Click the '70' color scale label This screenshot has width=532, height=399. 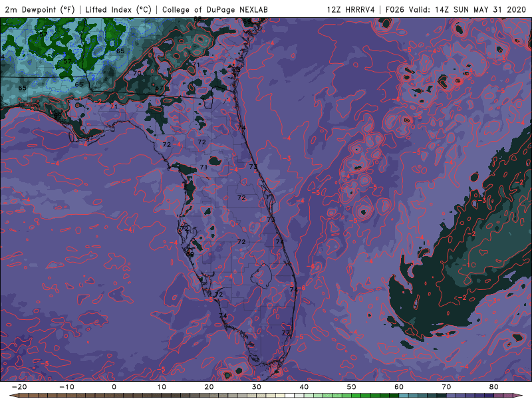446,387
